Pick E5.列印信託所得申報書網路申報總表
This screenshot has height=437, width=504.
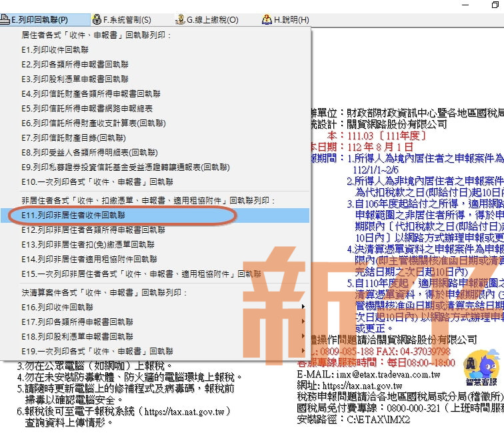[87, 109]
